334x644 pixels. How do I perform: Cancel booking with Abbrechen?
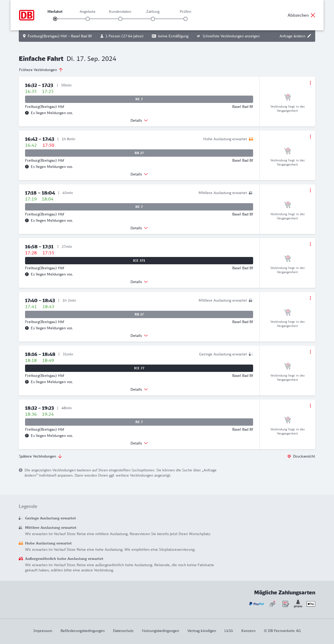(x=301, y=15)
